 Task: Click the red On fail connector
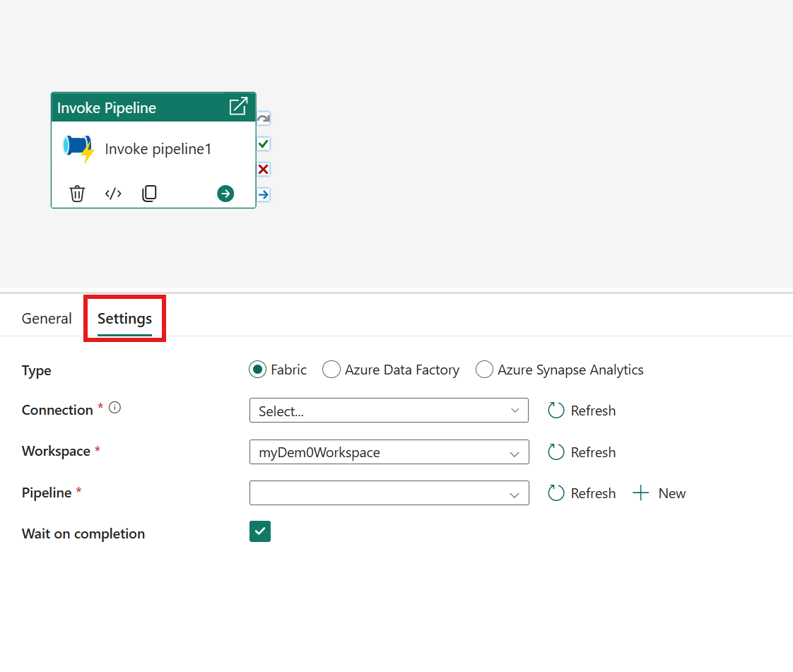coord(263,170)
